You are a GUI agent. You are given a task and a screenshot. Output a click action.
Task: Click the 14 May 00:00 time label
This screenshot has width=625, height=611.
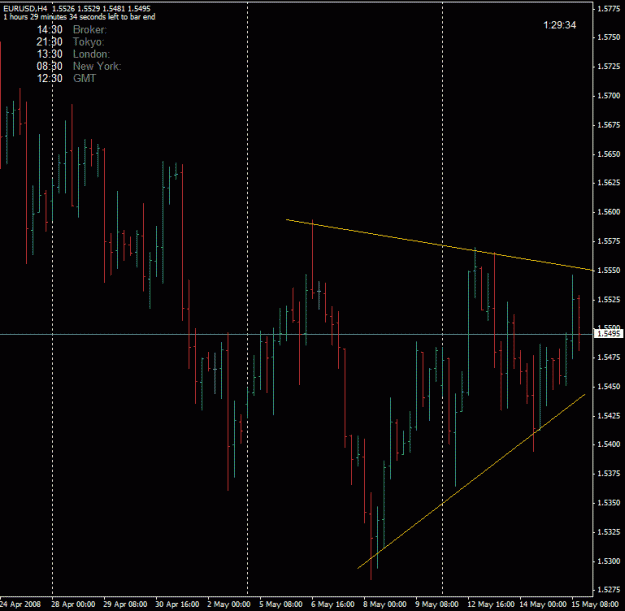543,604
